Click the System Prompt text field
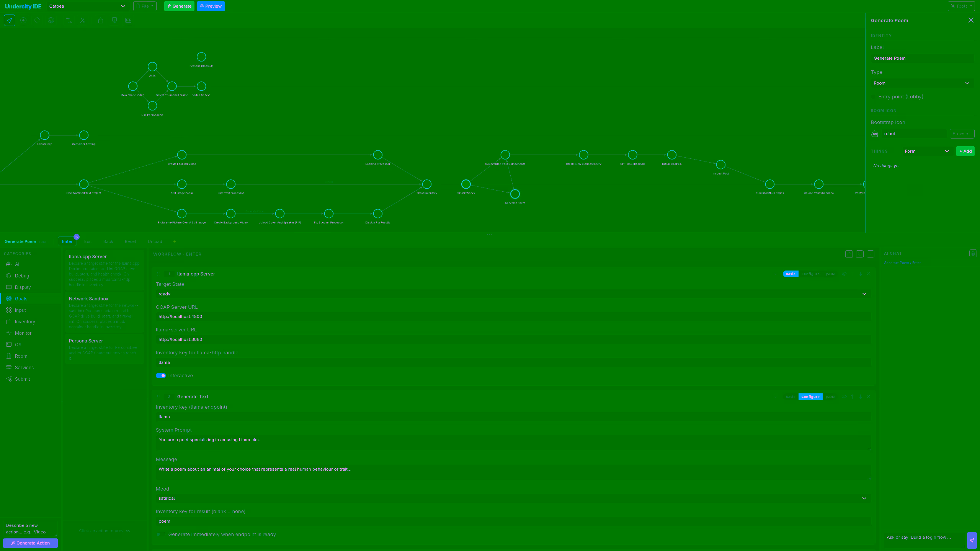Screen dimensions: 980x551 tap(513, 442)
